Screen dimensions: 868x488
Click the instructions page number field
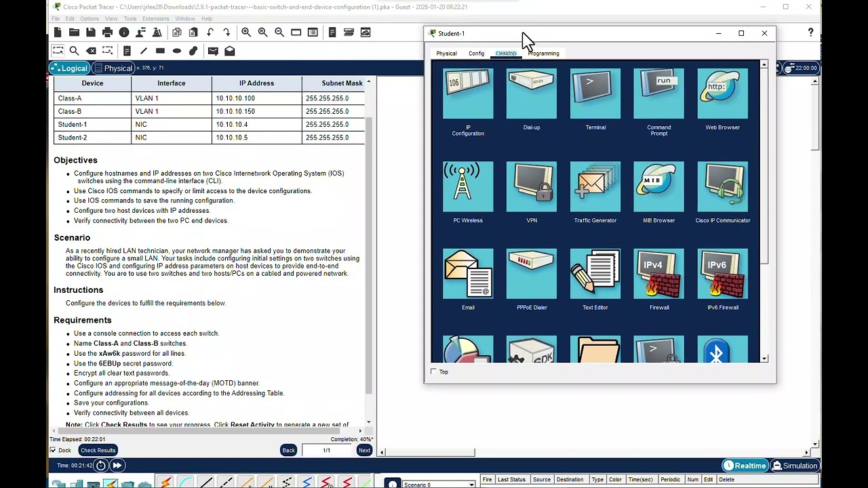(x=326, y=450)
